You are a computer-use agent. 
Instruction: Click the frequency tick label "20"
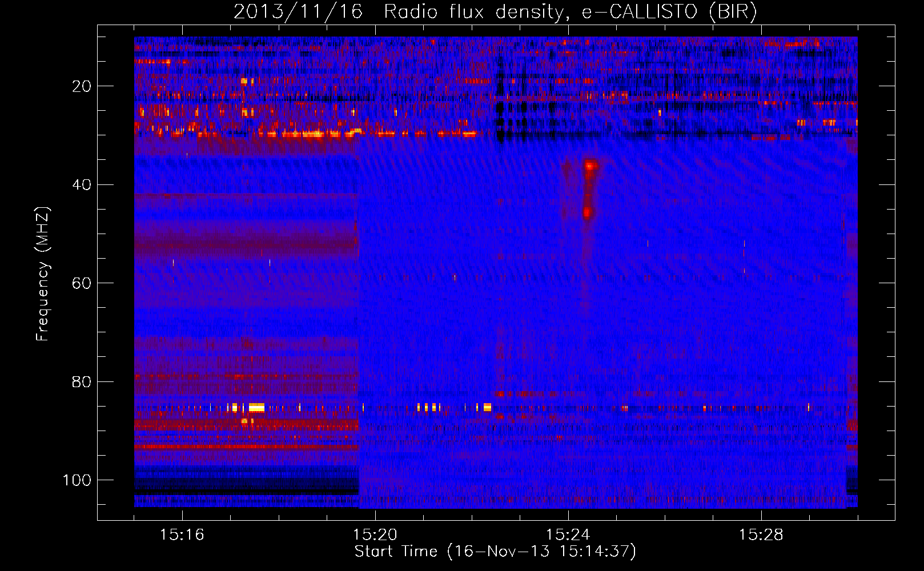(x=82, y=86)
